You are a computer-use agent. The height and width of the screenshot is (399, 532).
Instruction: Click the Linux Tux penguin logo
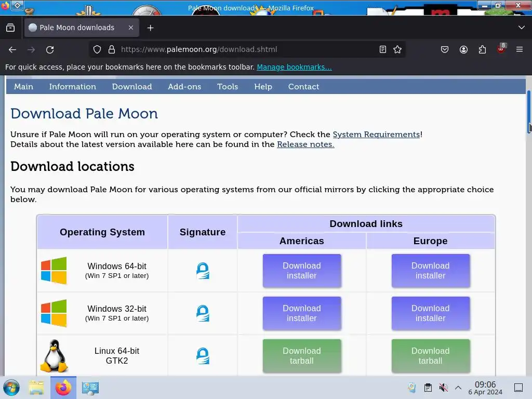[x=54, y=356]
